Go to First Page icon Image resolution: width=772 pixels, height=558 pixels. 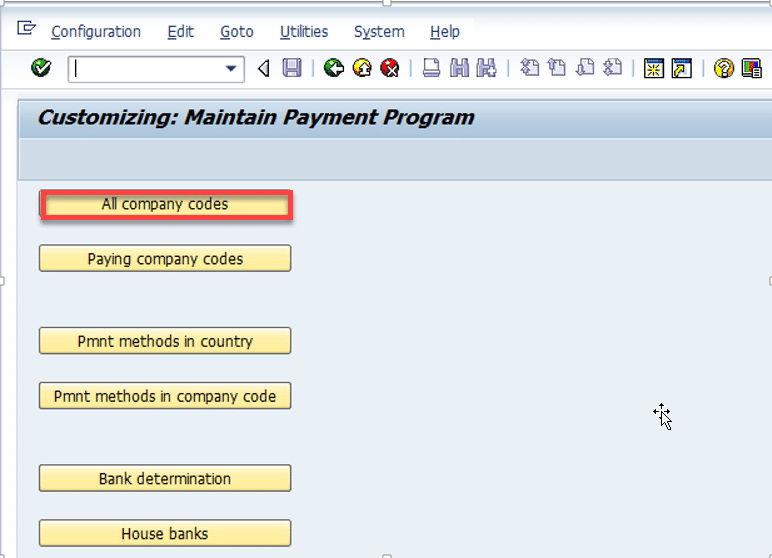(530, 67)
